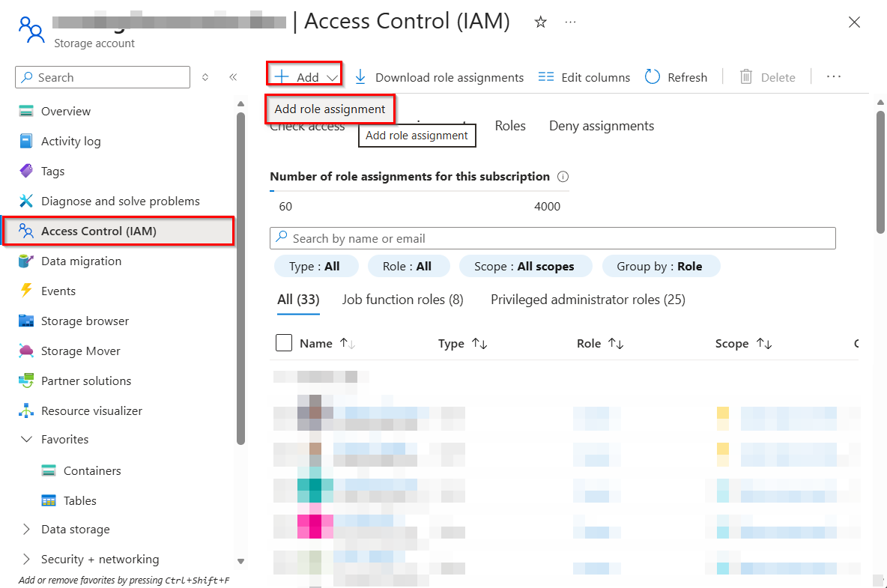Image resolution: width=887 pixels, height=588 pixels.
Task: Switch to Deny assignments tab
Action: (602, 126)
